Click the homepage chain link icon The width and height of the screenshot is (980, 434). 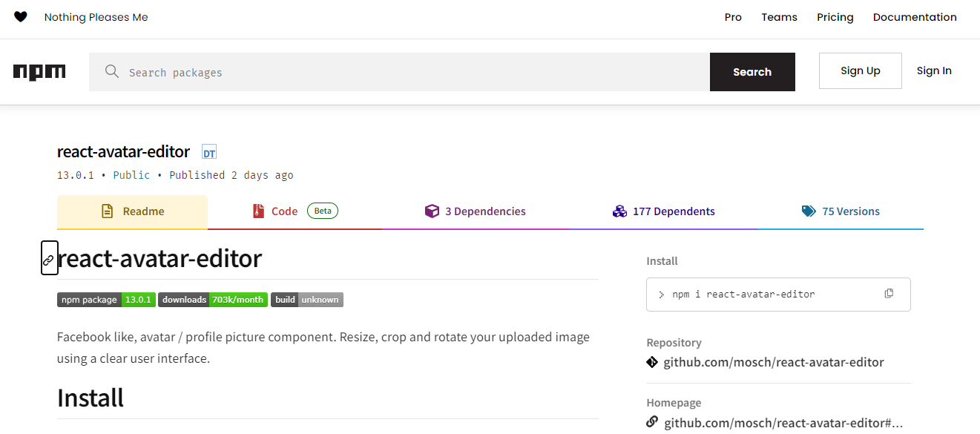tap(652, 422)
